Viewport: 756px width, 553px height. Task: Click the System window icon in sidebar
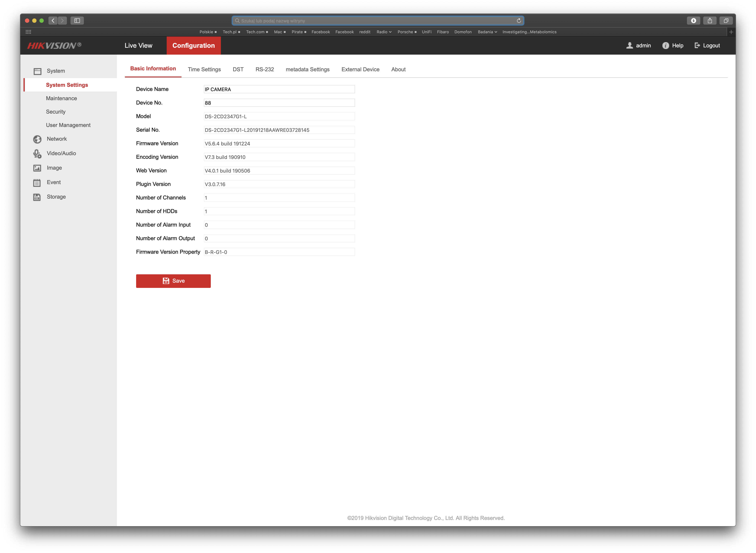pyautogui.click(x=37, y=71)
